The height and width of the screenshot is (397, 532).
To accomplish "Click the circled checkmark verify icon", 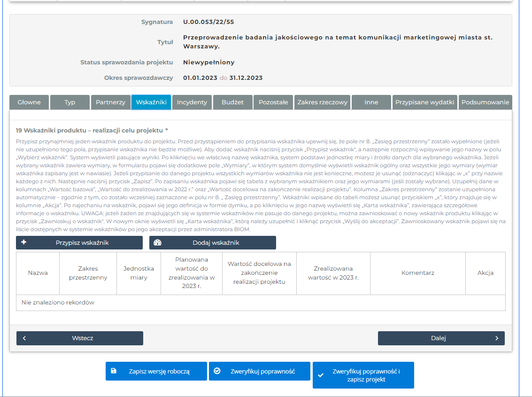I will 217,371.
